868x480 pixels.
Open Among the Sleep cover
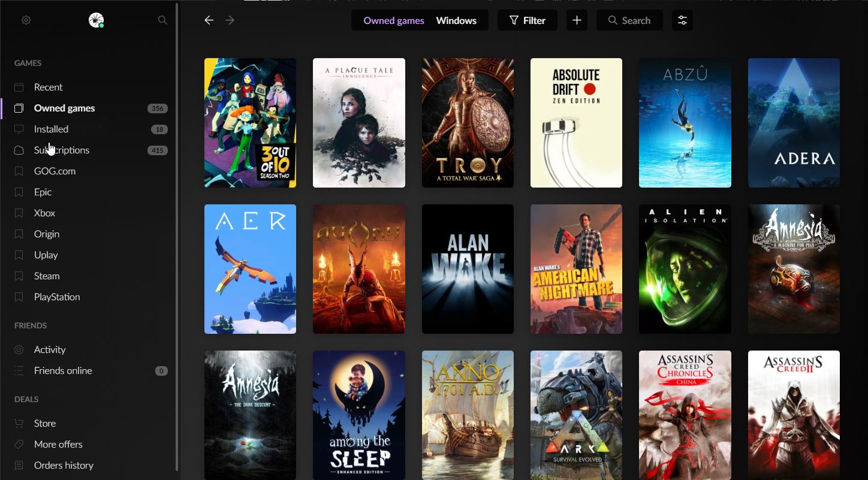tap(359, 415)
